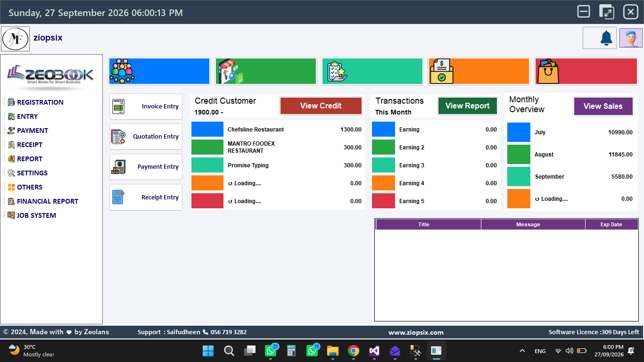Screen dimensions: 644x362
Task: Click the AF company logo
Action: (x=16, y=39)
